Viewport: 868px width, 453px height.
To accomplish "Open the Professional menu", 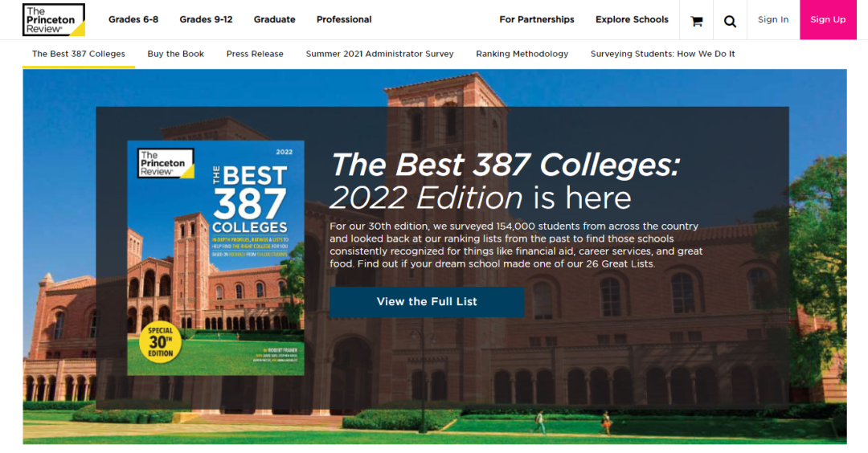I will 344,19.
